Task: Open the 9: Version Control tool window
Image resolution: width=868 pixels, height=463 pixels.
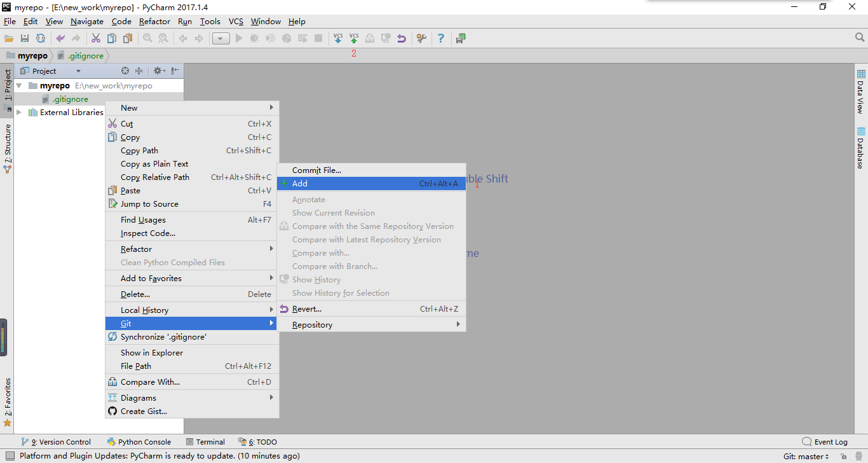Action: (x=56, y=442)
